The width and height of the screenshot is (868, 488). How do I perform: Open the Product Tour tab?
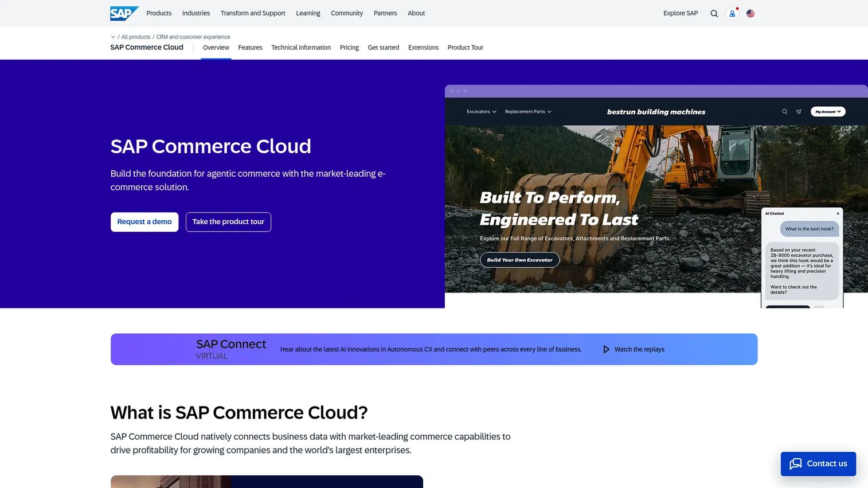(466, 48)
